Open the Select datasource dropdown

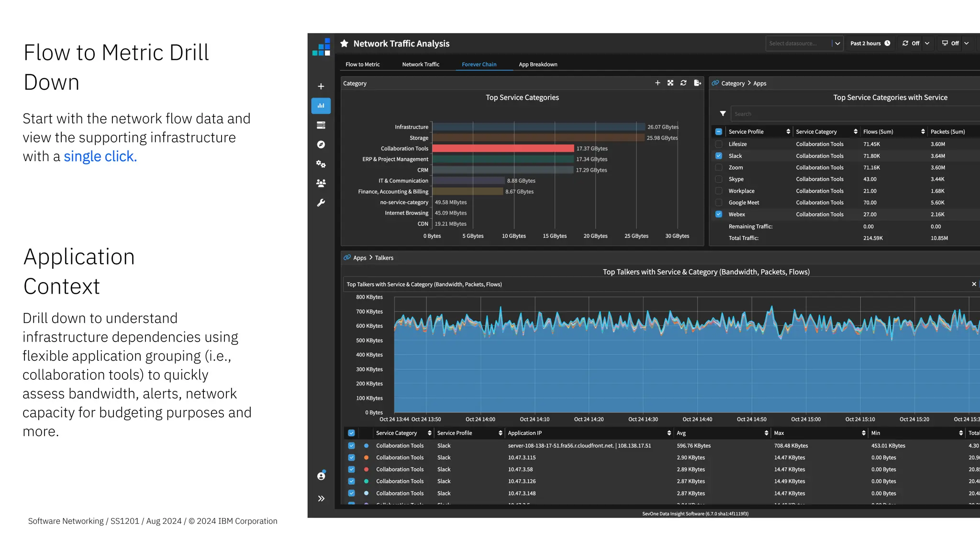coord(804,44)
